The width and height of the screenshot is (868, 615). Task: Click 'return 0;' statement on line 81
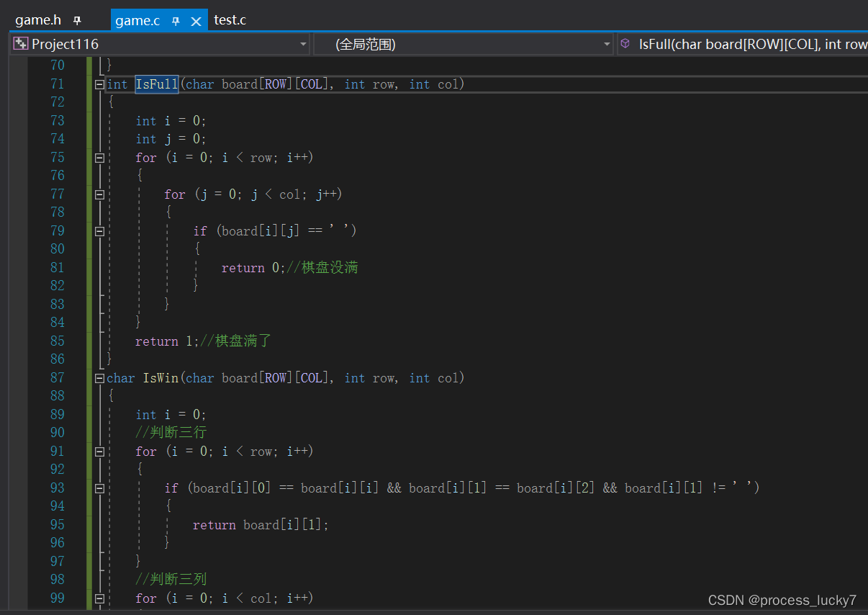[253, 268]
